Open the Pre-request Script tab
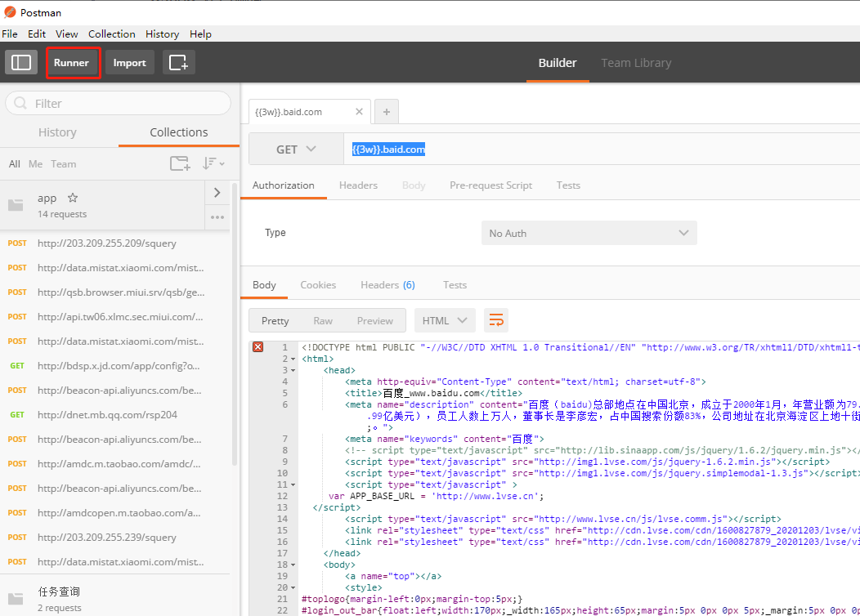This screenshot has height=616, width=860. 490,185
